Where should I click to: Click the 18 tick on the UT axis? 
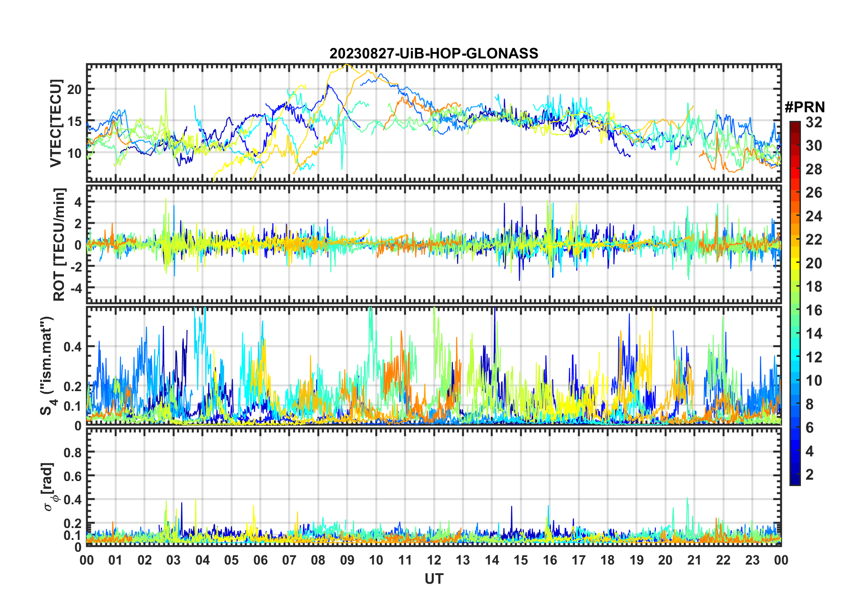(607, 560)
